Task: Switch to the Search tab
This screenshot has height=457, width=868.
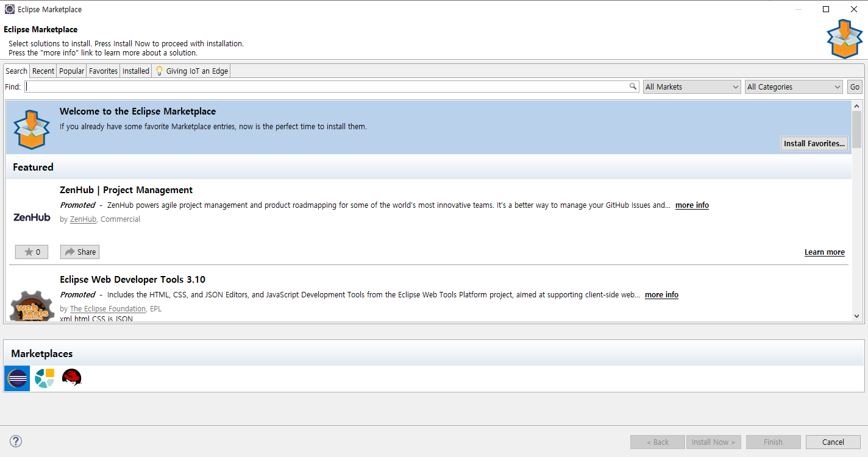Action: [16, 71]
